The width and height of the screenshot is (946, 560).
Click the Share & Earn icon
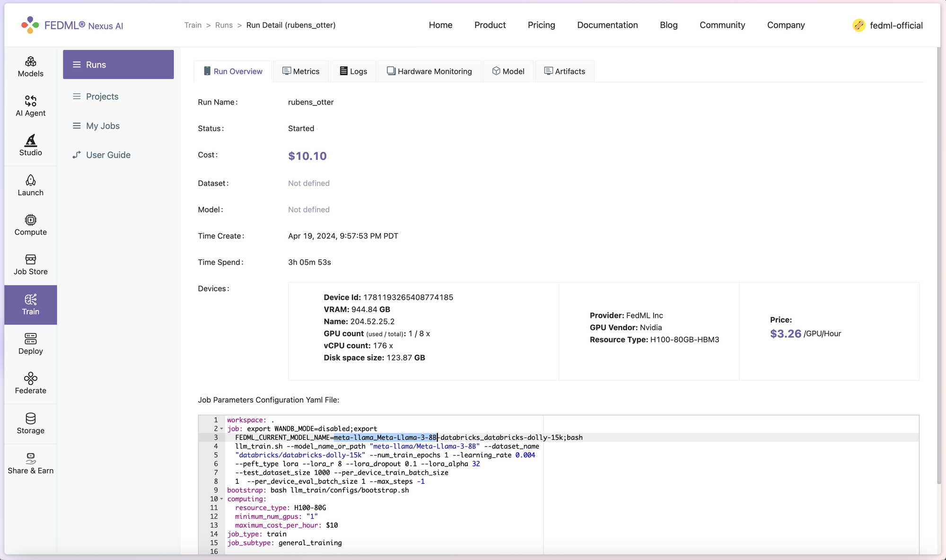coord(30,463)
